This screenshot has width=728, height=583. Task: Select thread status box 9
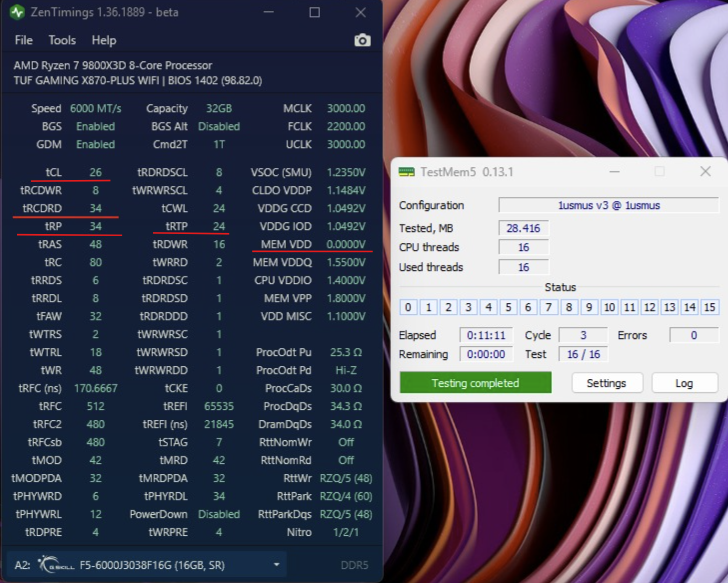(589, 307)
